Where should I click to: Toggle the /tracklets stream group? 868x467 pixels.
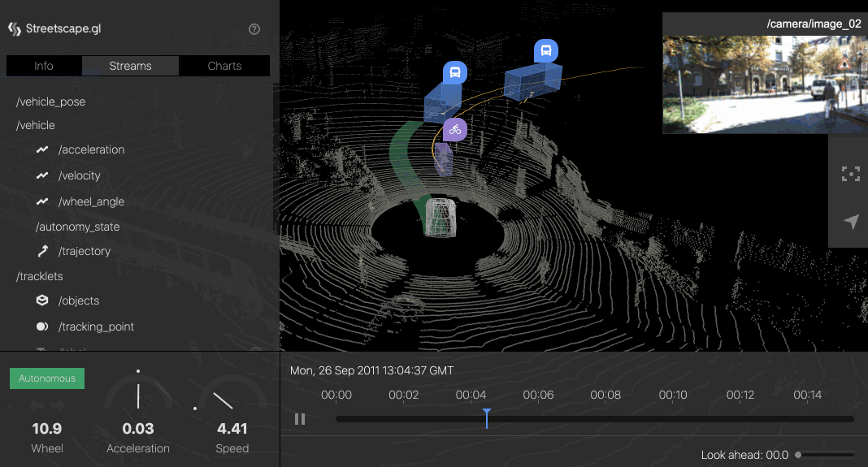[x=39, y=276]
